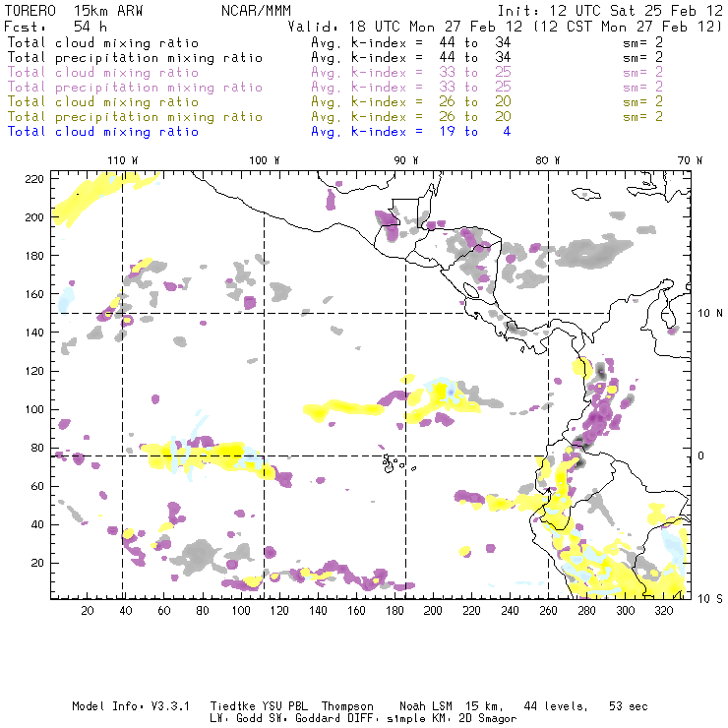
Task: Select the "40" tick label on the vertical axis
Action: (x=38, y=524)
